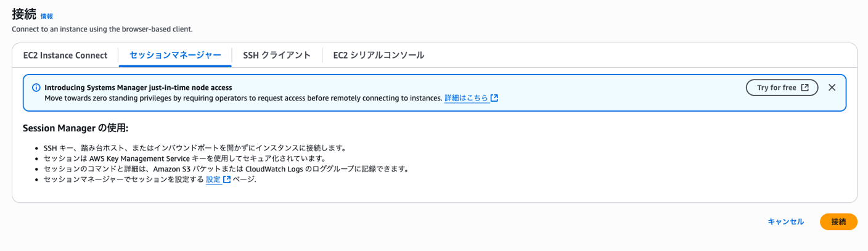Click the bullet about CloudWatch Logs logging
This screenshot has width=868, height=251.
(226, 169)
